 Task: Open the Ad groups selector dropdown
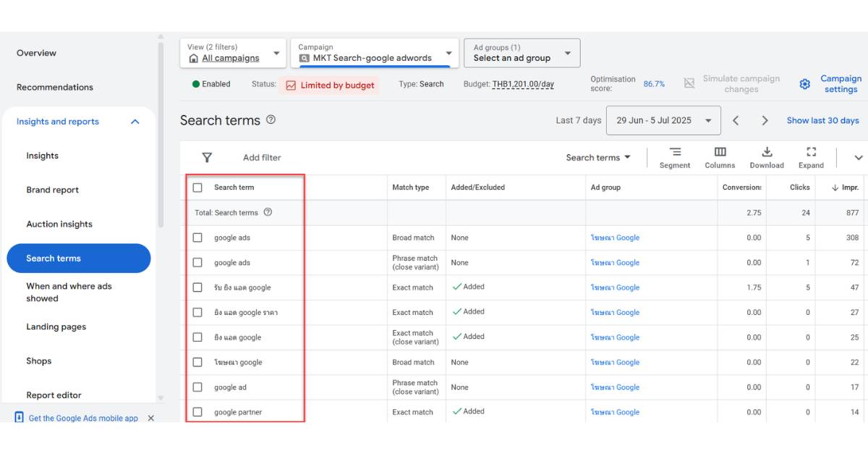click(x=522, y=53)
